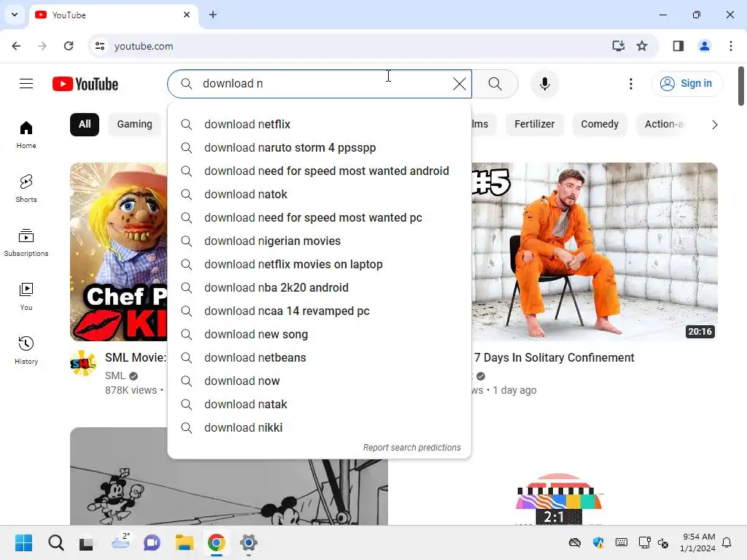The height and width of the screenshot is (560, 747).
Task: Open Settings gear on taskbar
Action: 248,542
